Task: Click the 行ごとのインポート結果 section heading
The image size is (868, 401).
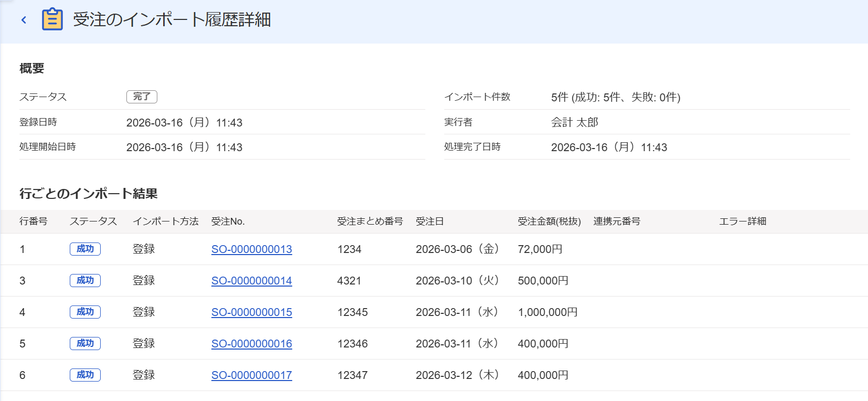Action: [x=89, y=194]
